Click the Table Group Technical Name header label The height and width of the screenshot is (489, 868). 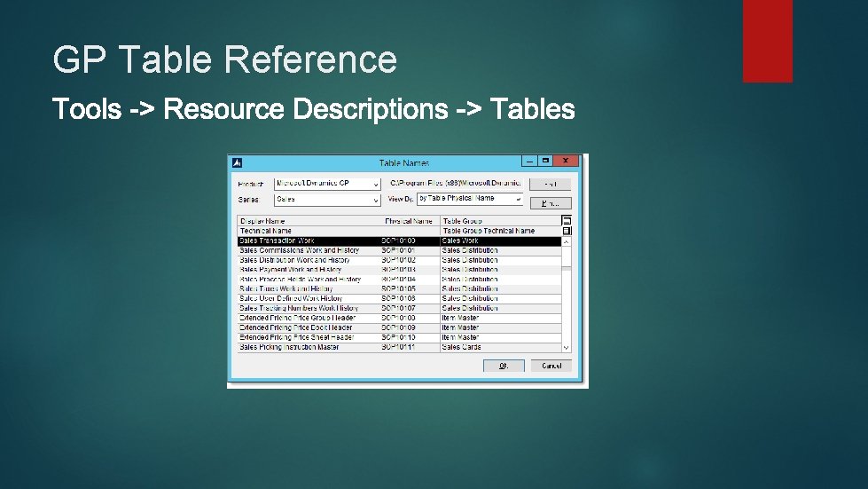(489, 231)
